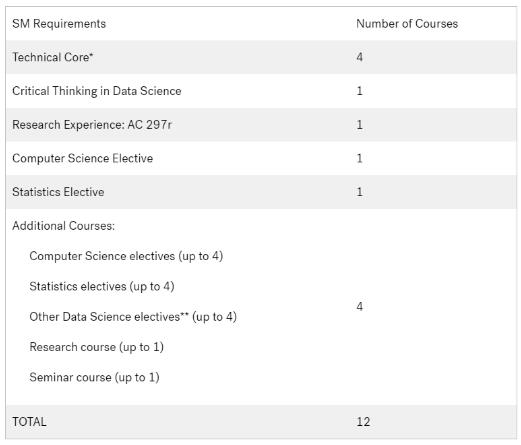This screenshot has width=521, height=445.
Task: Click the total value 12
Action: coord(363,422)
